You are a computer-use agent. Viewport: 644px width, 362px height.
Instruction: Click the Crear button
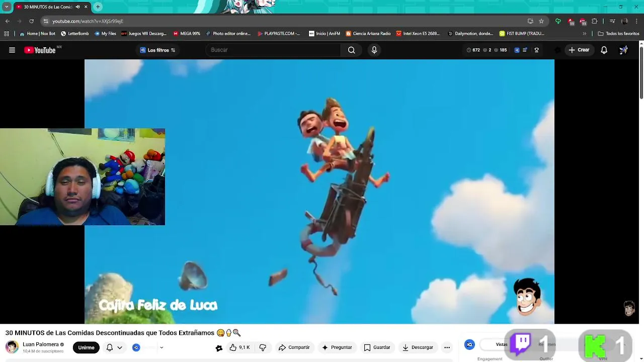click(579, 50)
